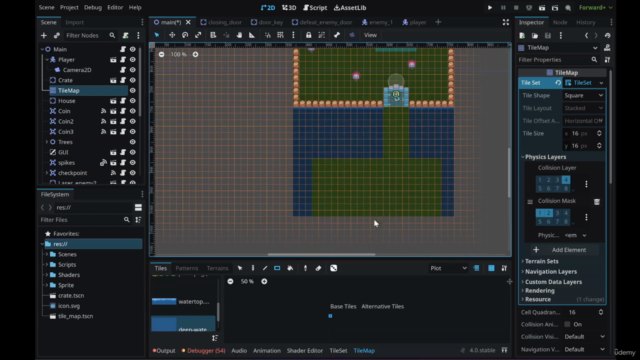Expand the Rendering section
Viewport: 640px width, 360px height.
click(x=540, y=291)
